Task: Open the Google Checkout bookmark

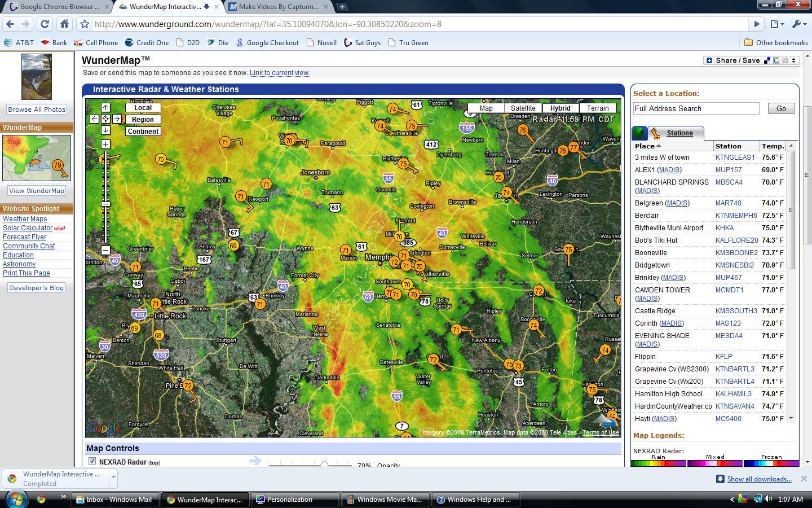Action: [267, 42]
